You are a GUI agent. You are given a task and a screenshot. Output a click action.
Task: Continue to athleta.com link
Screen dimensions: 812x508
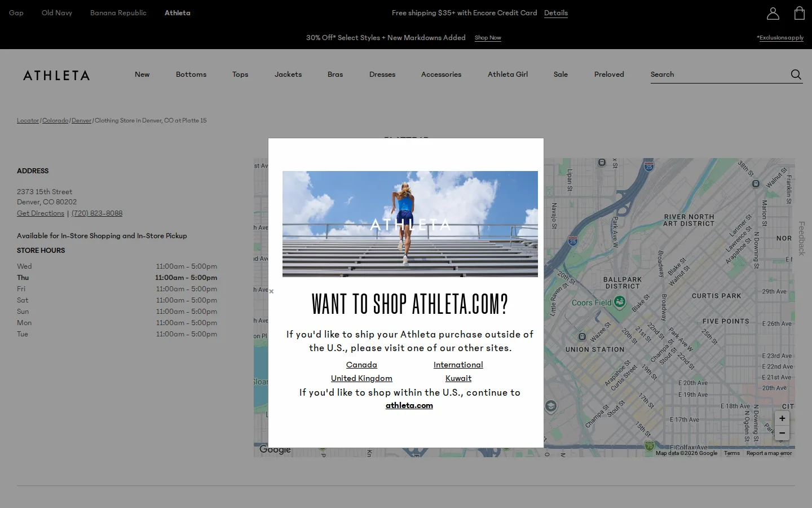coord(409,405)
